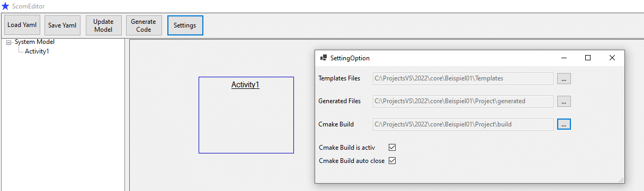Click the Cmake Build label

pyautogui.click(x=336, y=124)
